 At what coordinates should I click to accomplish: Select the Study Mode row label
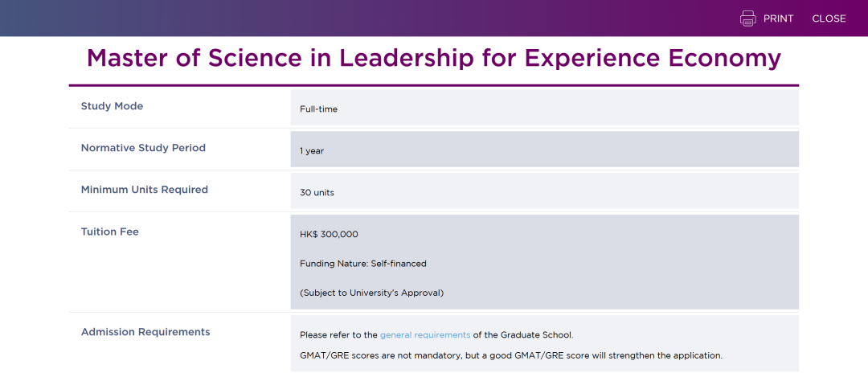coord(112,106)
